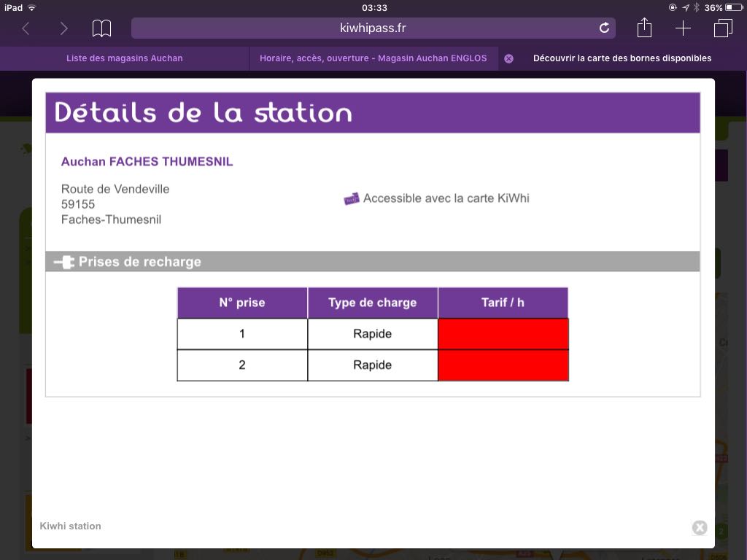
Task: Tap the red tarif cell for plug 1
Action: [503, 334]
